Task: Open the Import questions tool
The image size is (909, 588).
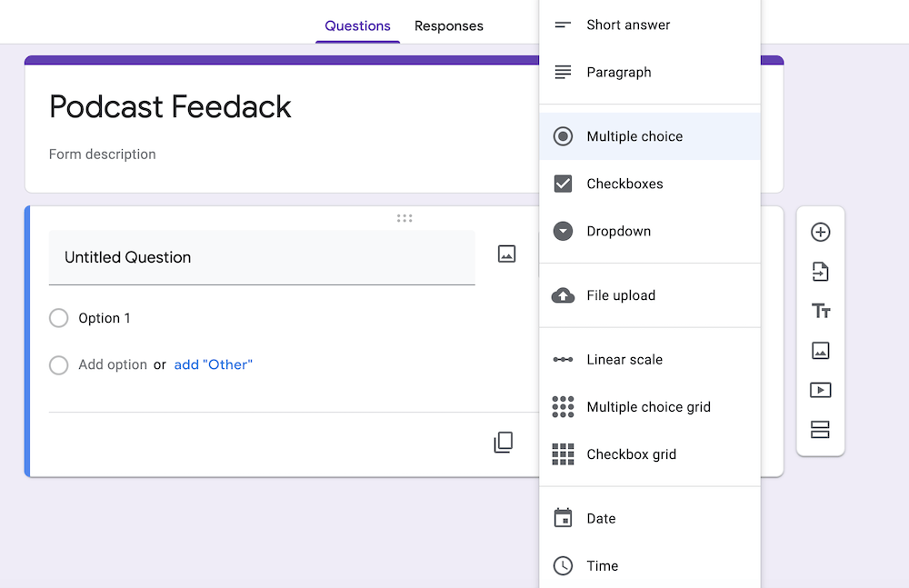Action: (821, 271)
